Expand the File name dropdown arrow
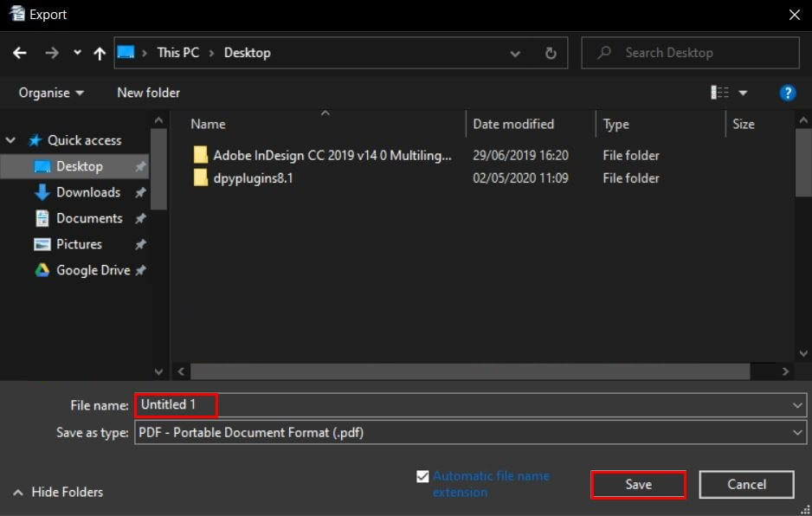The image size is (812, 516). 796,405
